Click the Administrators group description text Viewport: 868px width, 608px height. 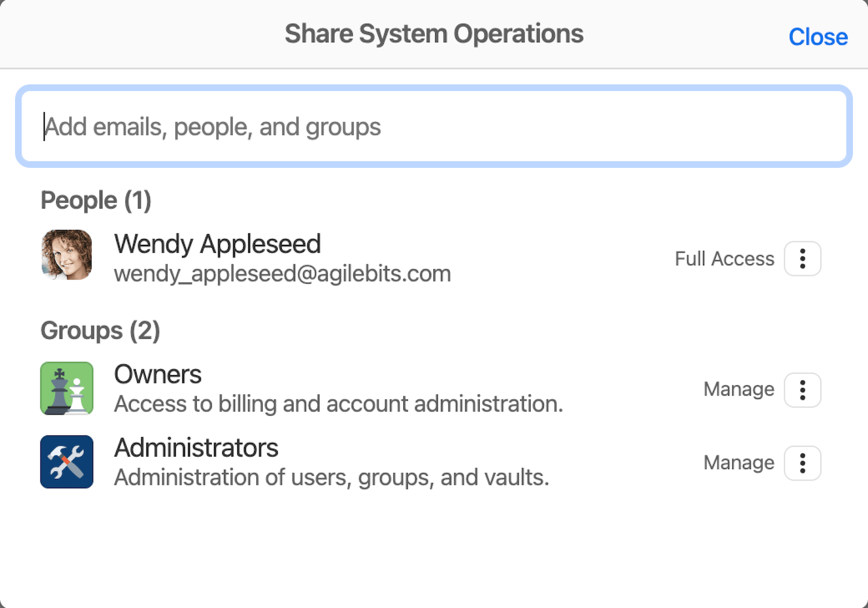click(x=332, y=477)
